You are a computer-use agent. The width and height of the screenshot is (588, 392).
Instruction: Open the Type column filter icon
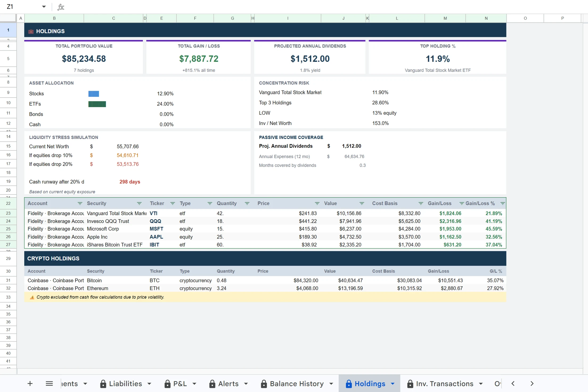pyautogui.click(x=210, y=203)
